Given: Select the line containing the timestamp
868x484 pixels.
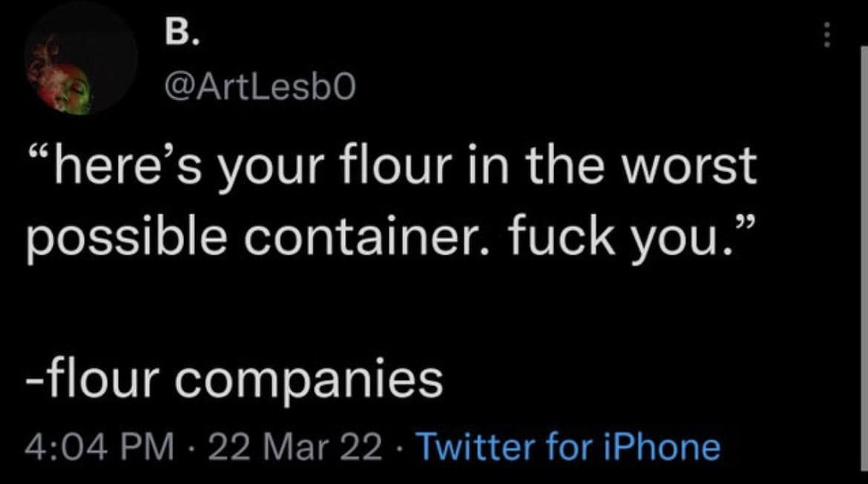Looking at the screenshot, I should coord(297,445).
